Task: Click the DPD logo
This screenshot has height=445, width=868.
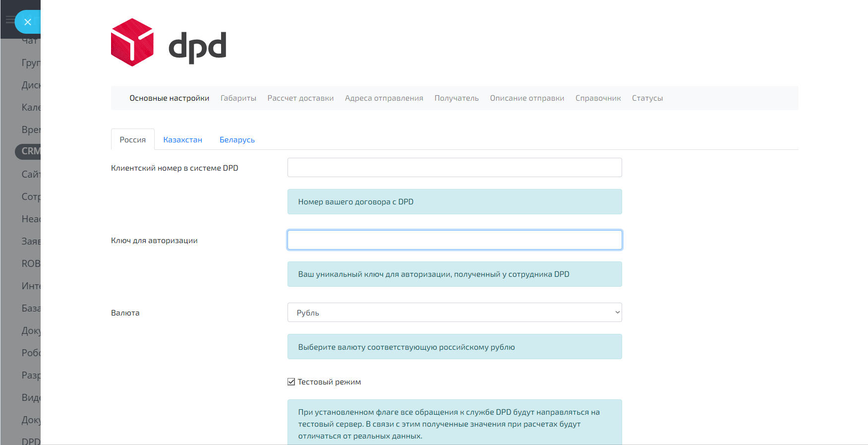Action: [169, 42]
